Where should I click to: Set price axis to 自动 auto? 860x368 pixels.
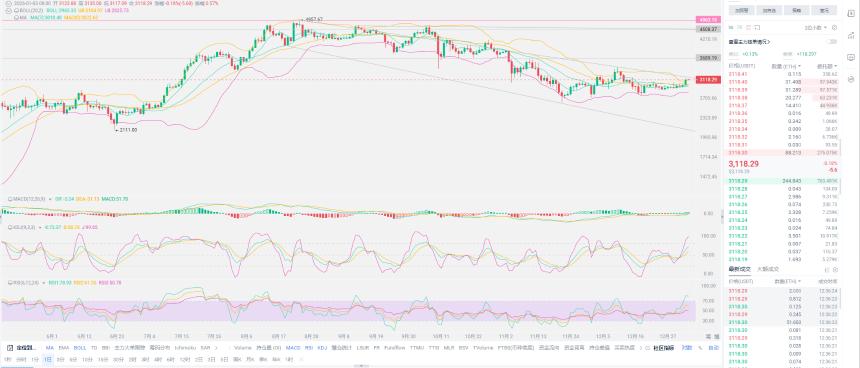click(714, 347)
